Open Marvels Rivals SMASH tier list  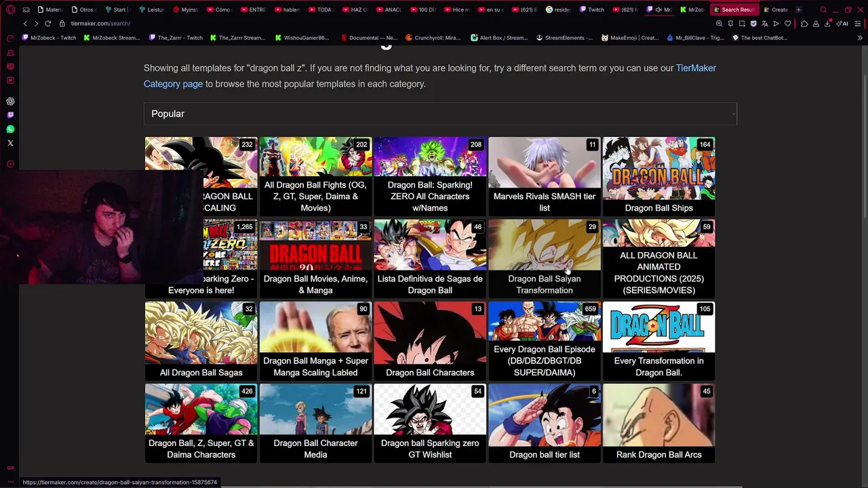click(545, 176)
